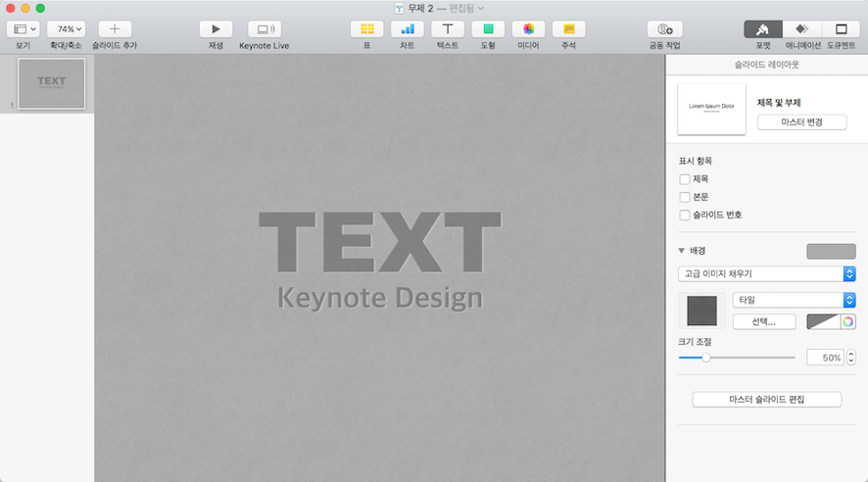Viewport: 868px width, 482px height.
Task: Open the 보기 view options button
Action: click(23, 28)
